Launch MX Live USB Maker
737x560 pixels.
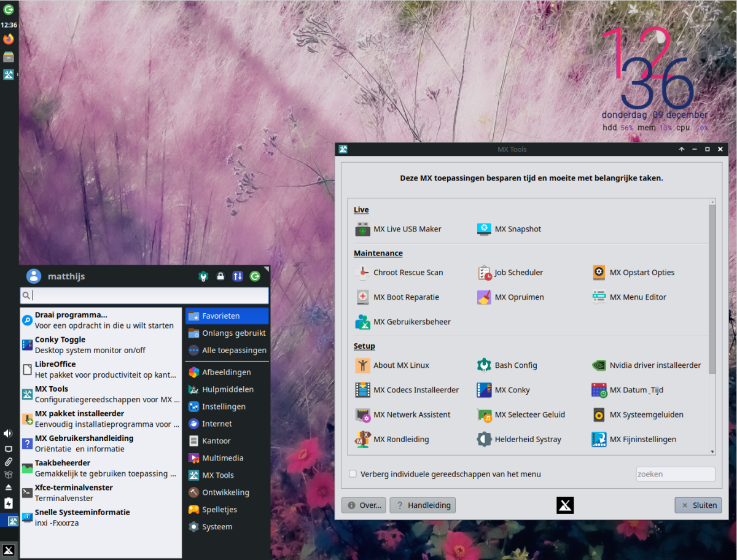[x=406, y=229]
